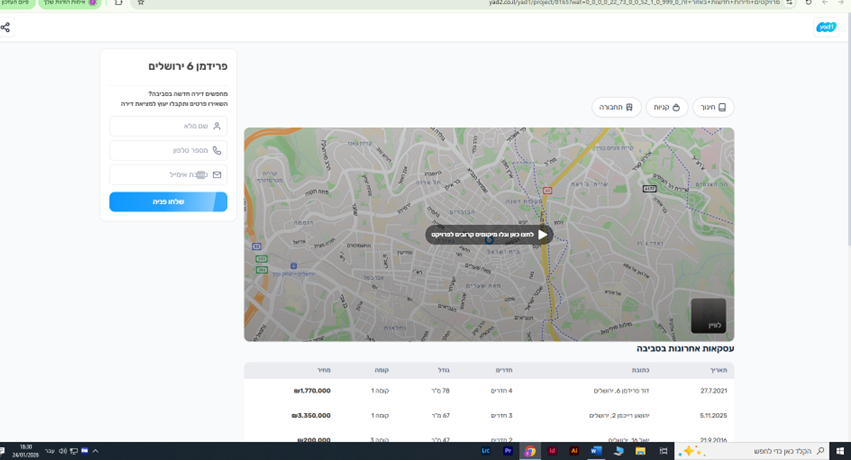Image resolution: width=851 pixels, height=460 pixels.
Task: Click the 27.7.2021 date cell
Action: 714,391
